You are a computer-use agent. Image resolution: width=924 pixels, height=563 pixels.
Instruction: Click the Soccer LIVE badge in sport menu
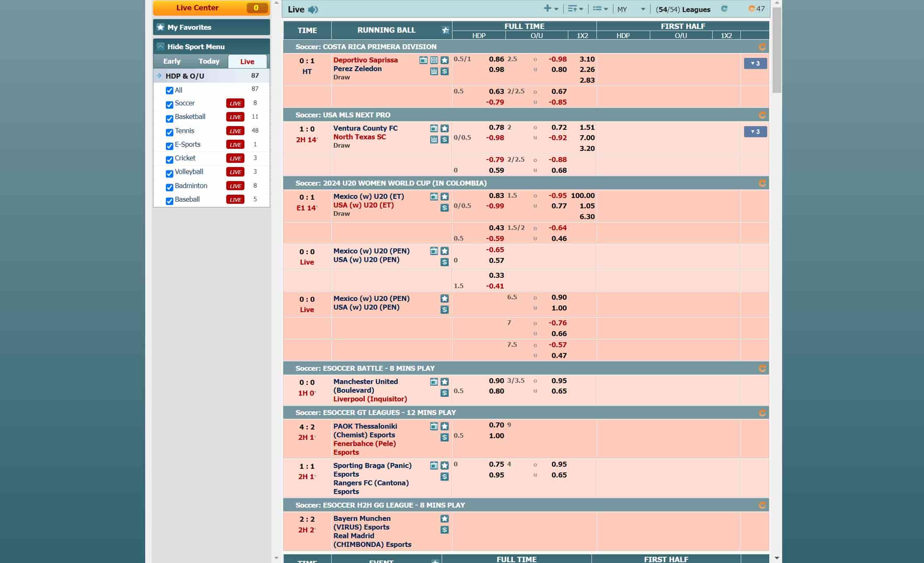235,103
